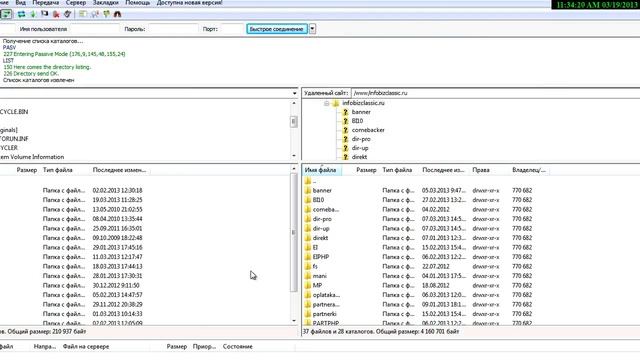The height and width of the screenshot is (360, 640).
Task: Open remote file search binoculars icon
Action: [118, 14]
